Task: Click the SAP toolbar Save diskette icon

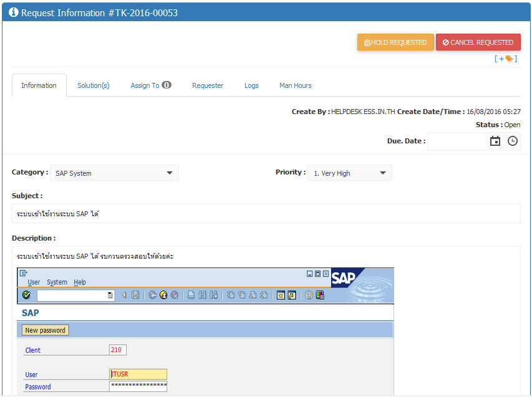Action: (x=135, y=295)
